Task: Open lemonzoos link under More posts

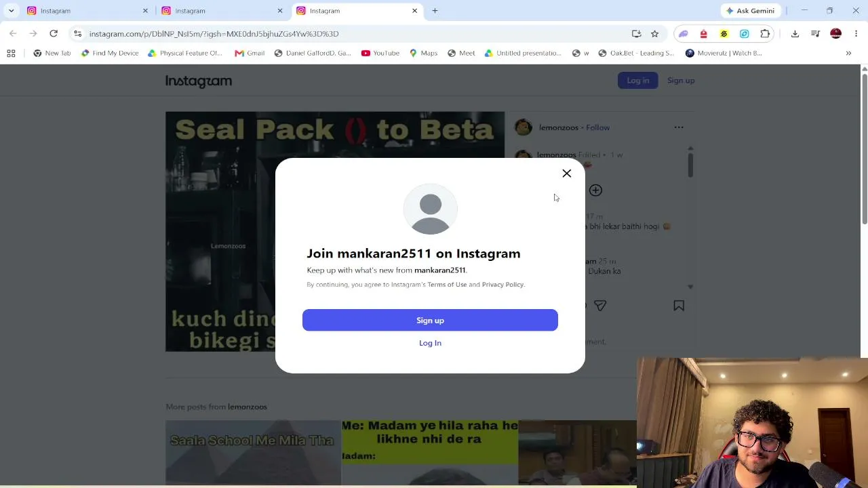Action: click(x=248, y=407)
